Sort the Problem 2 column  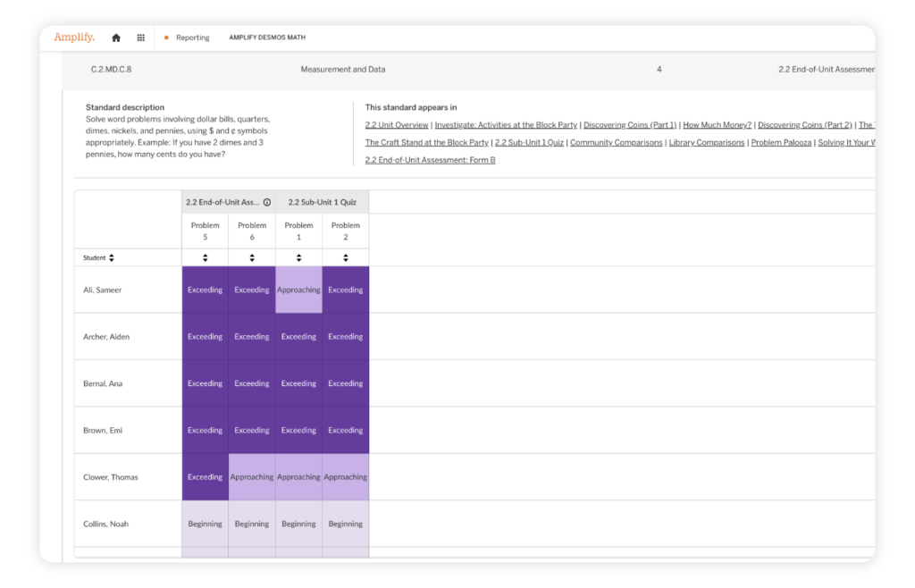[346, 257]
